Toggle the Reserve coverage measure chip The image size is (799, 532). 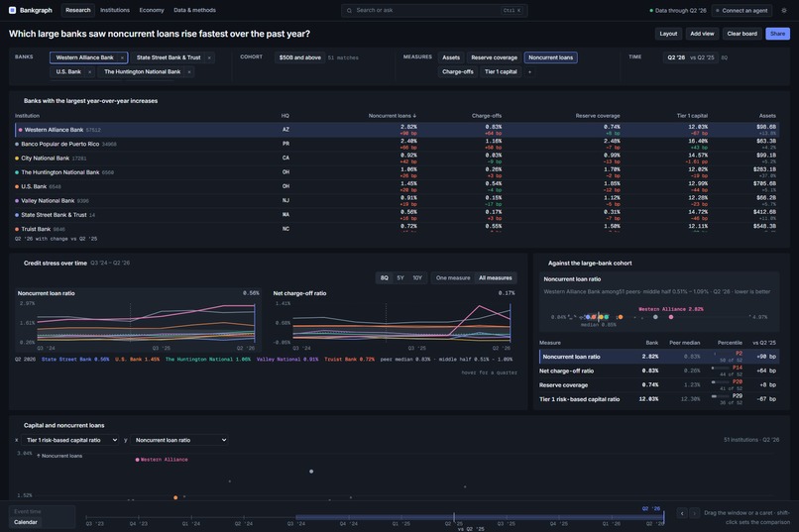tap(494, 57)
